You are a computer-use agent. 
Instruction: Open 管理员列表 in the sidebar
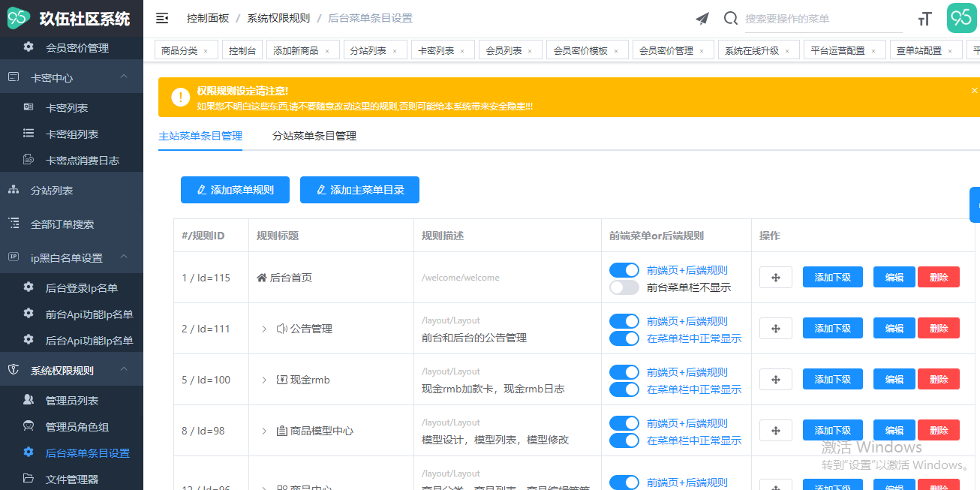click(x=71, y=400)
